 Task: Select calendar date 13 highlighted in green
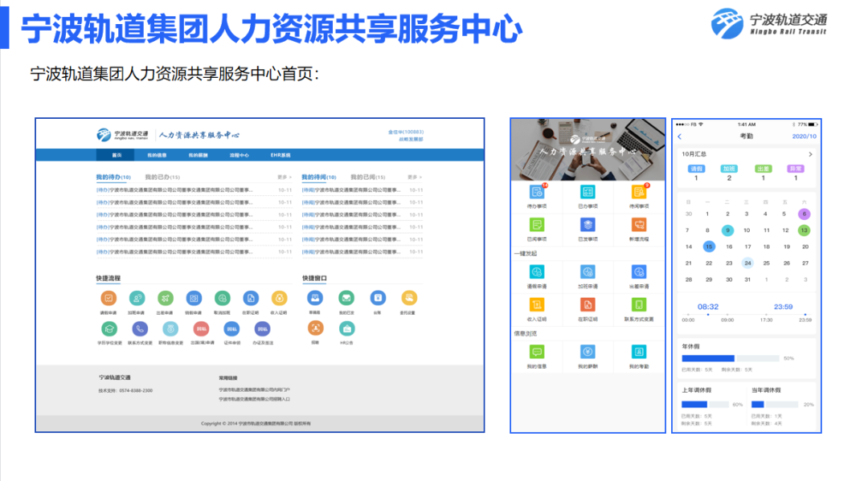tap(804, 230)
